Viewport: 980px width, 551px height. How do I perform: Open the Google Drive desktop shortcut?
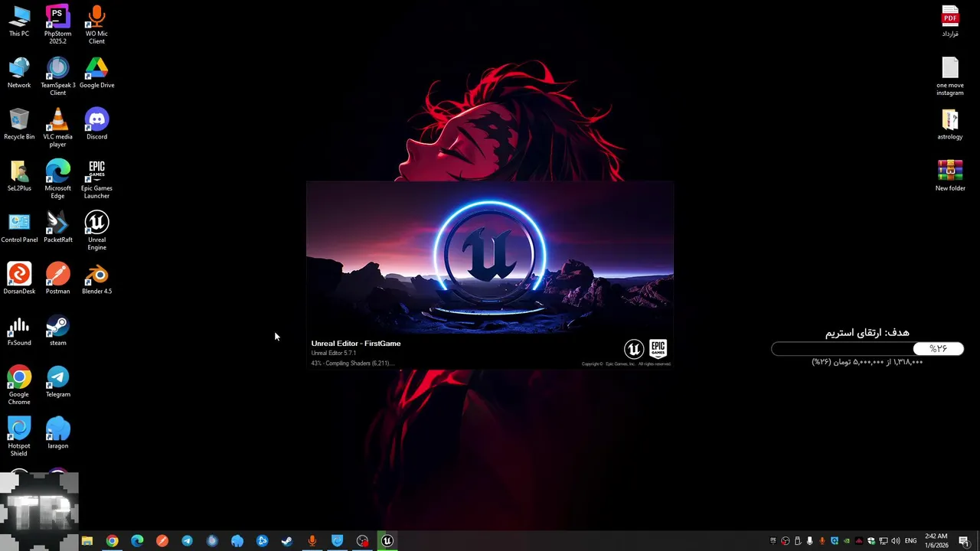click(96, 73)
